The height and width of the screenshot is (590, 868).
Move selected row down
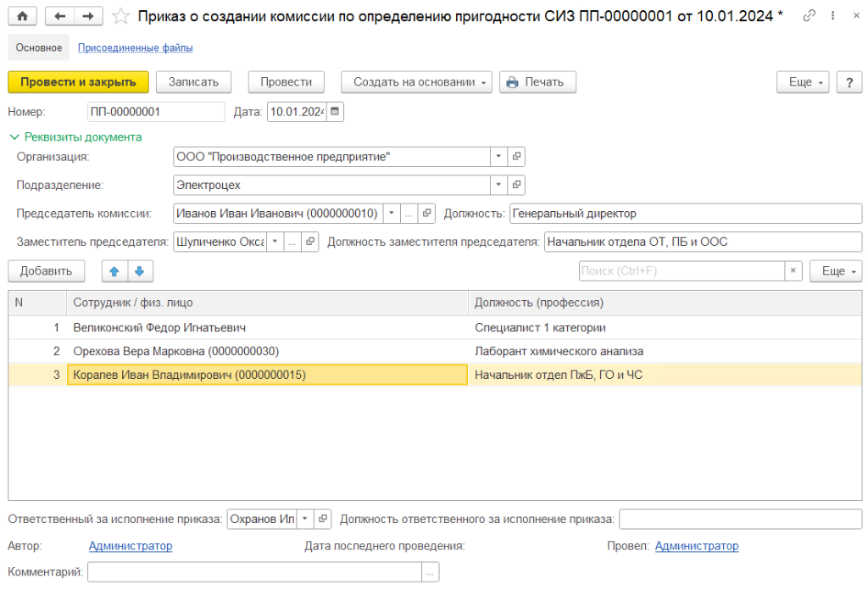coord(139,271)
